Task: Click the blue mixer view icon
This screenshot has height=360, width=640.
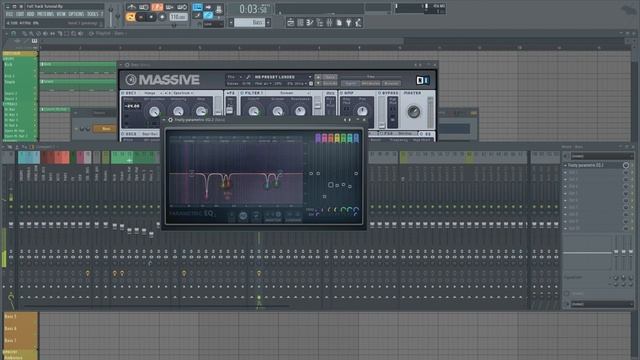Action: (208, 16)
